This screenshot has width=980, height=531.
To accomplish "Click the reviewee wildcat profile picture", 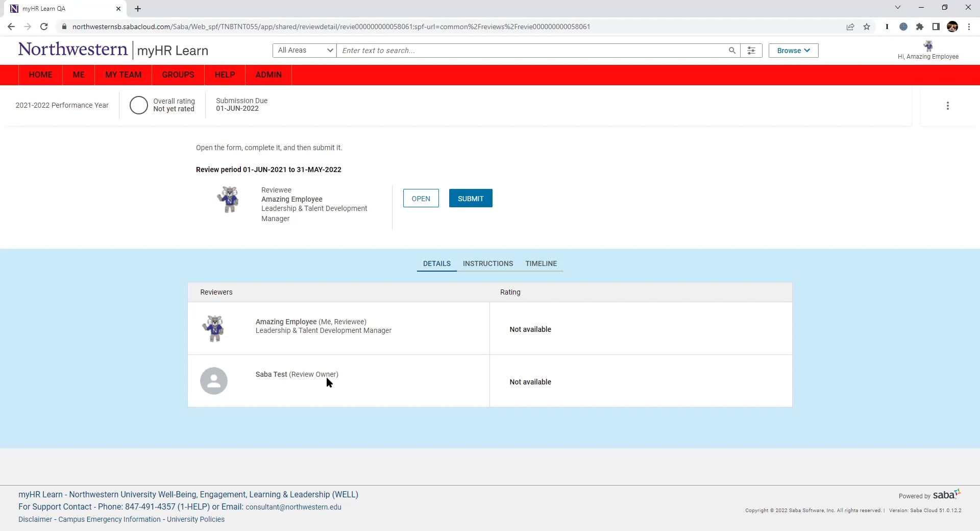I will 229,200.
